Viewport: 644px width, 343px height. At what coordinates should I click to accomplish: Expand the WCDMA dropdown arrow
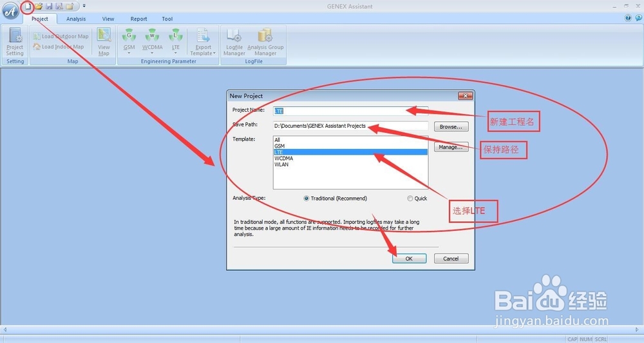click(x=152, y=53)
